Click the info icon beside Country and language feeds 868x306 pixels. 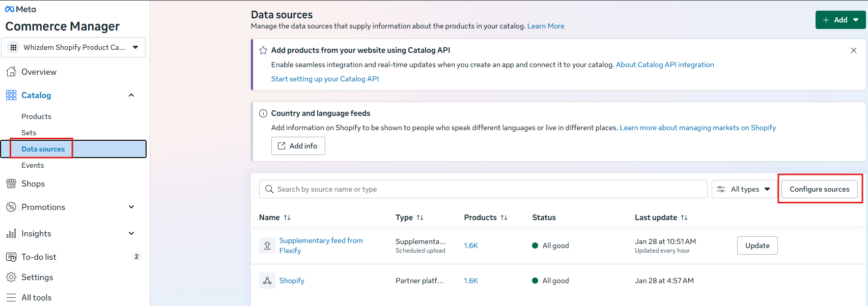point(263,113)
